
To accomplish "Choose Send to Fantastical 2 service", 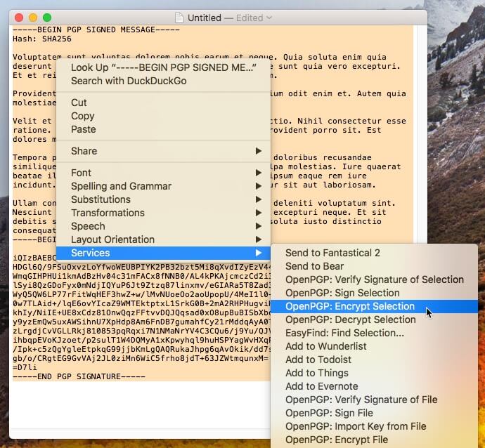I will (374, 253).
